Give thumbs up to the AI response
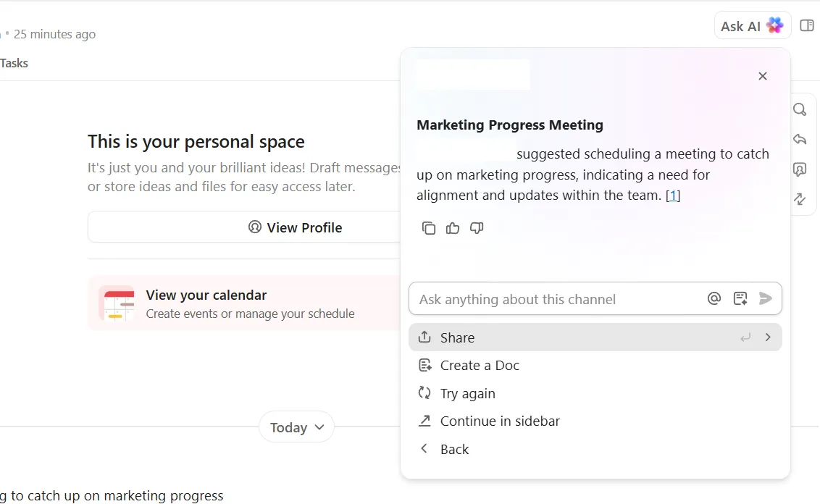This screenshot has width=820, height=504. [x=452, y=228]
